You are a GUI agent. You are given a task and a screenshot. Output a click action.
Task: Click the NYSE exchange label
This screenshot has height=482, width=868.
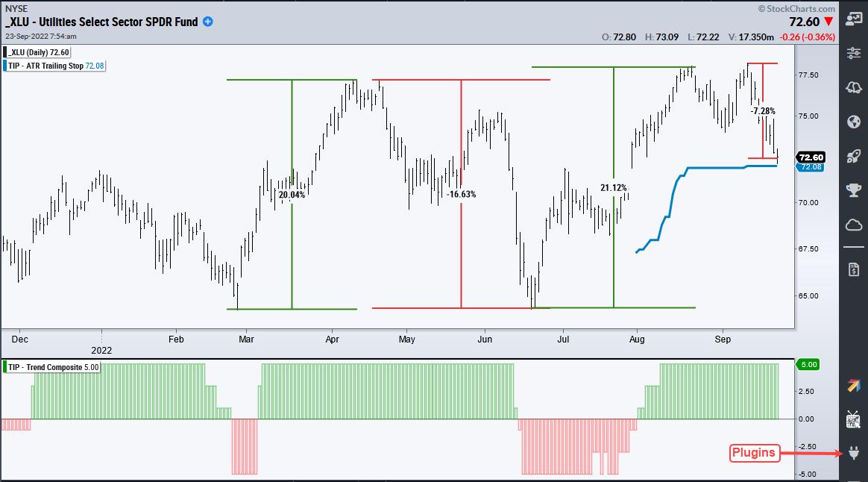point(16,8)
